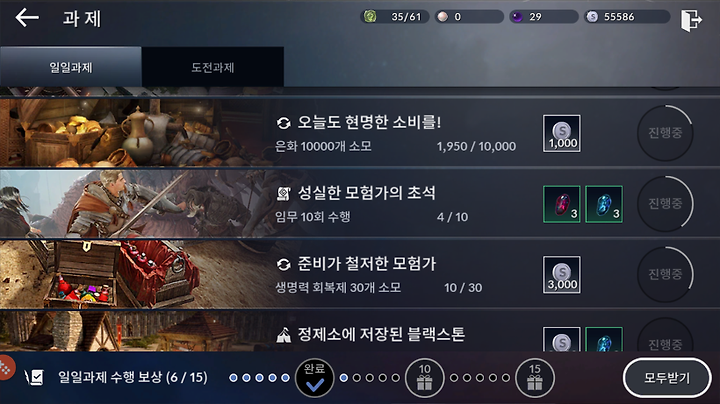Tap the silver coin 55586 currency icon

coord(592,17)
